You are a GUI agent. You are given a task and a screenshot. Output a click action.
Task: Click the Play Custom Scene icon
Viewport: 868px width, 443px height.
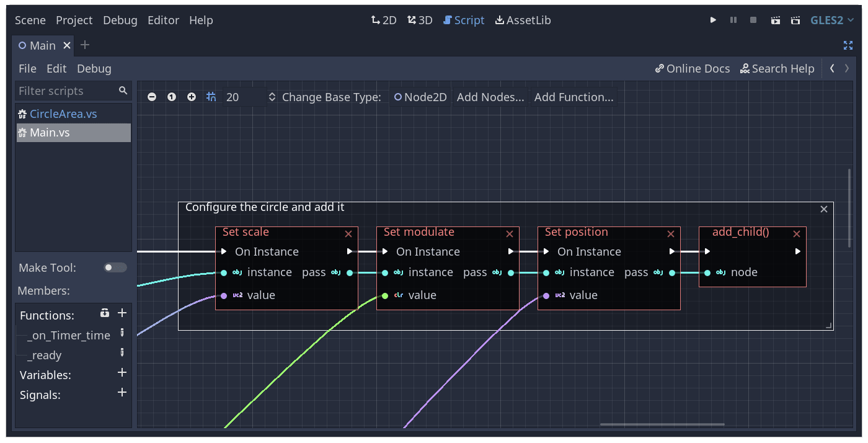tap(795, 19)
